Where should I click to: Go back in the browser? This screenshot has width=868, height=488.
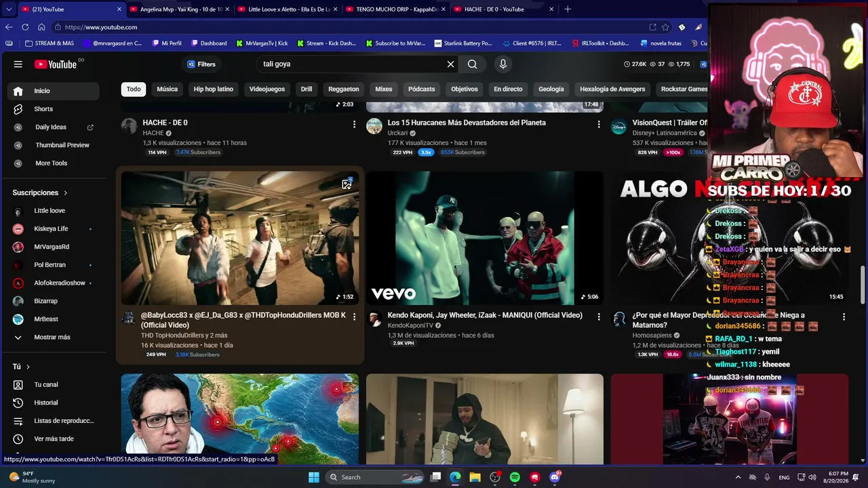[9, 27]
